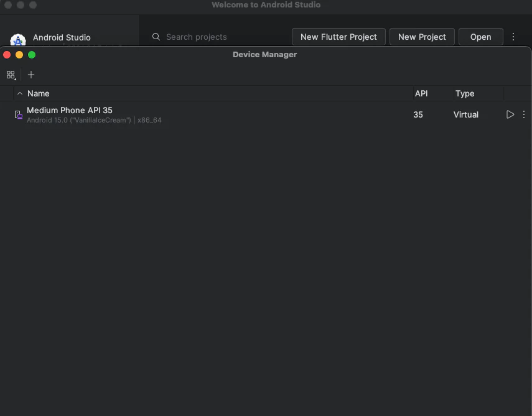Click the New Flutter Project button
The image size is (532, 416).
pyautogui.click(x=338, y=37)
